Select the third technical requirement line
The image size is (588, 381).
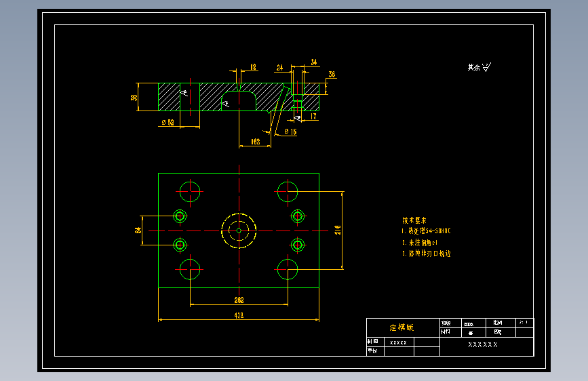point(427,254)
